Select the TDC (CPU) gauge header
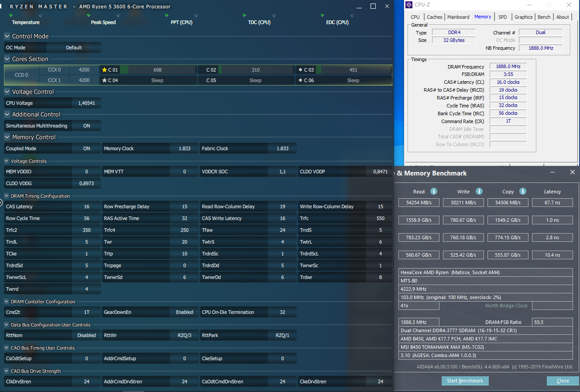Screen dimensions: 580x392 [259, 22]
